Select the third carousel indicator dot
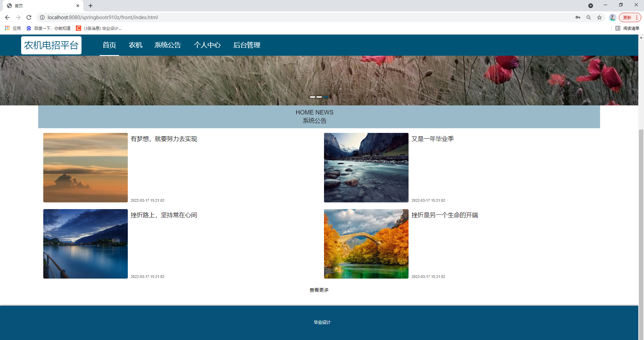This screenshot has width=644, height=340. (326, 97)
